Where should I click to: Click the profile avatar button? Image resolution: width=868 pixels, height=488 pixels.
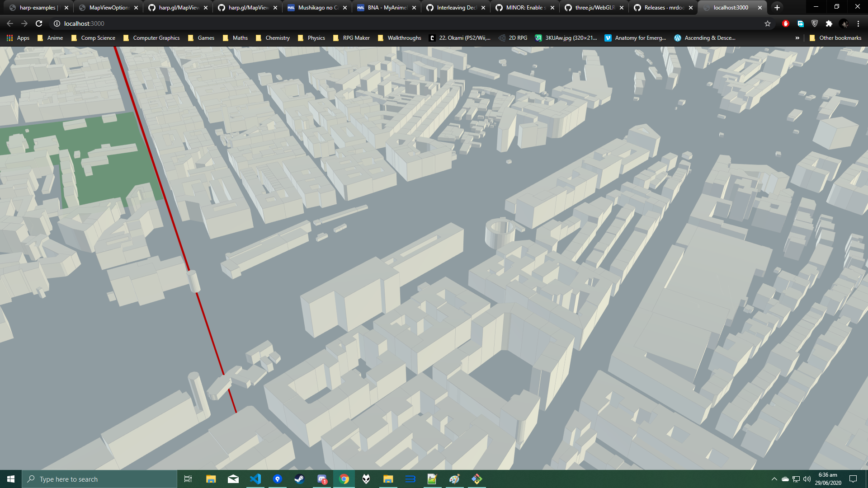pyautogui.click(x=844, y=23)
